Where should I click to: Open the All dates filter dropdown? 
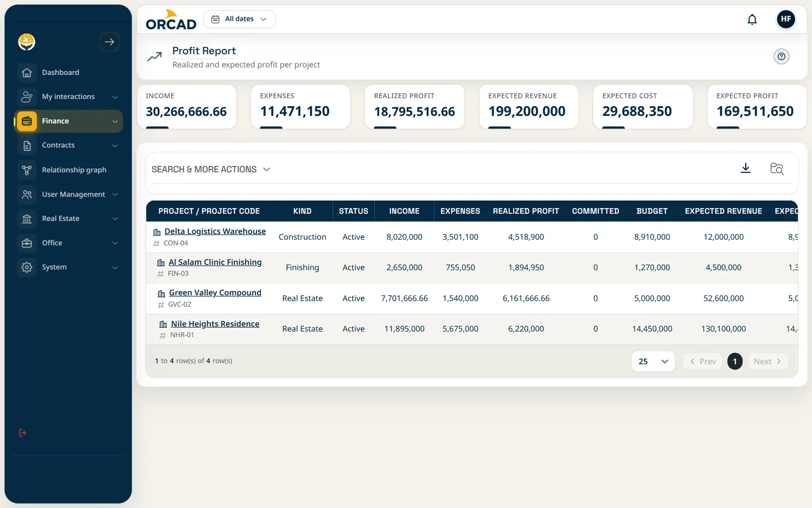(239, 19)
